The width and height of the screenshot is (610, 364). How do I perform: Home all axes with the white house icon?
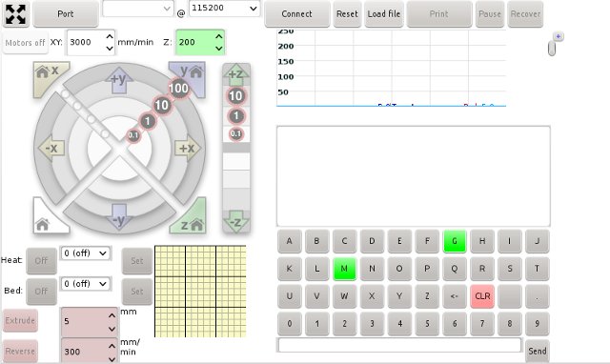pos(47,219)
